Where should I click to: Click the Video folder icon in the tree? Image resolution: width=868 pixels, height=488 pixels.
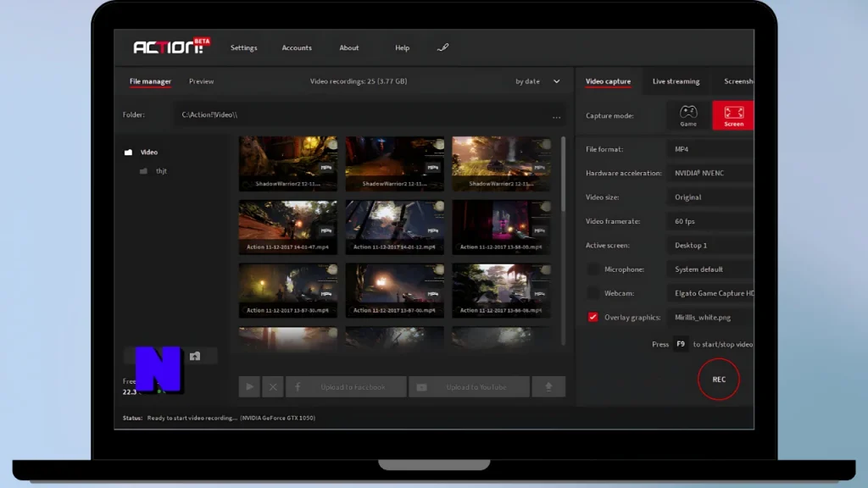click(129, 152)
